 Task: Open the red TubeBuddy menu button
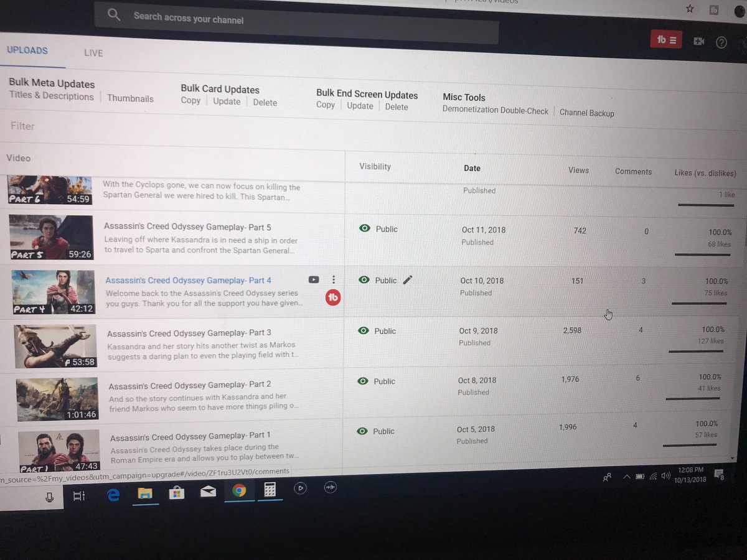pyautogui.click(x=666, y=40)
